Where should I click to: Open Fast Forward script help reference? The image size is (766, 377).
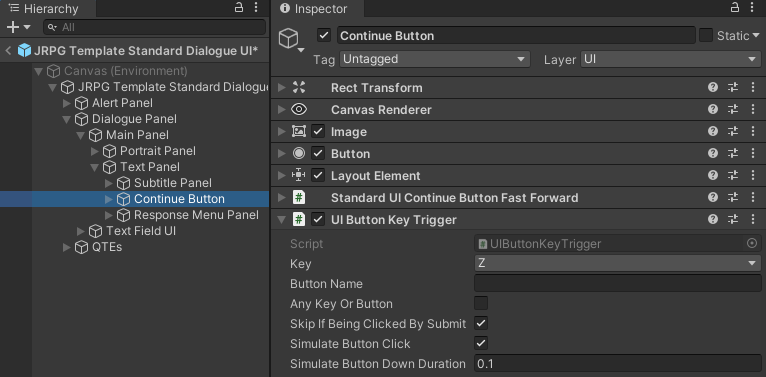[x=713, y=197]
